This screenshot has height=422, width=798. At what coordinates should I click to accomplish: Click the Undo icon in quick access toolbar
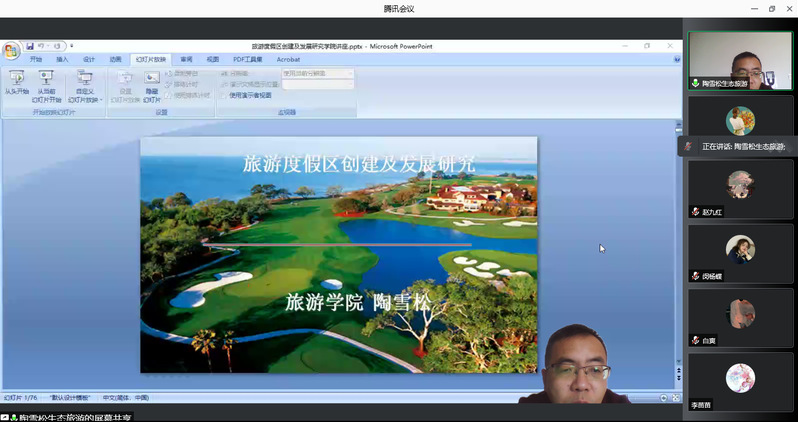tap(42, 46)
